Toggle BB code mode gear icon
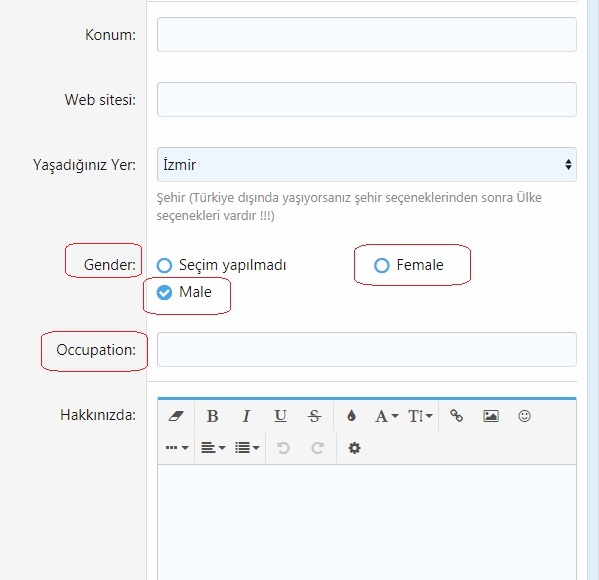The height and width of the screenshot is (580, 599). pos(354,447)
